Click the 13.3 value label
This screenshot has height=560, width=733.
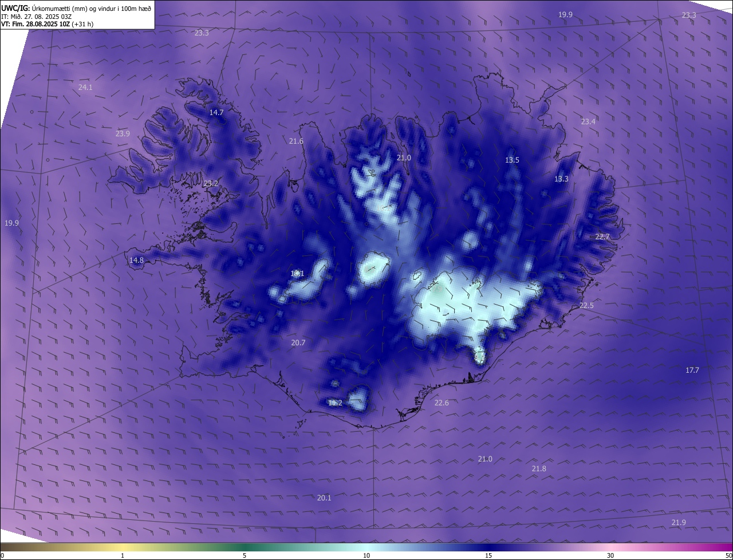tap(561, 179)
